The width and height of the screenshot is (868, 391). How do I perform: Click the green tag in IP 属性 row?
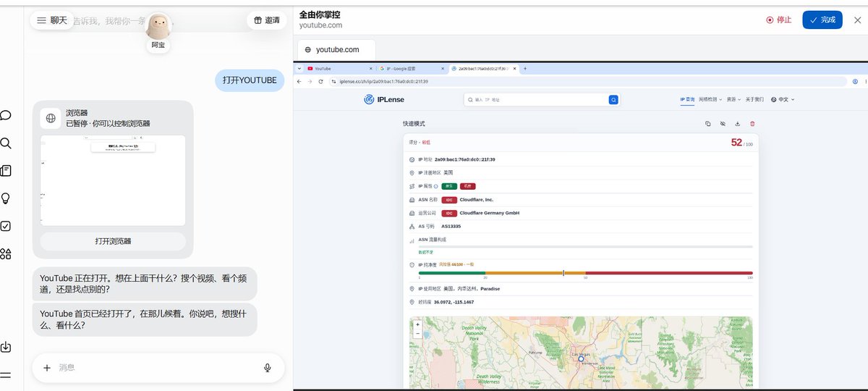tap(448, 186)
